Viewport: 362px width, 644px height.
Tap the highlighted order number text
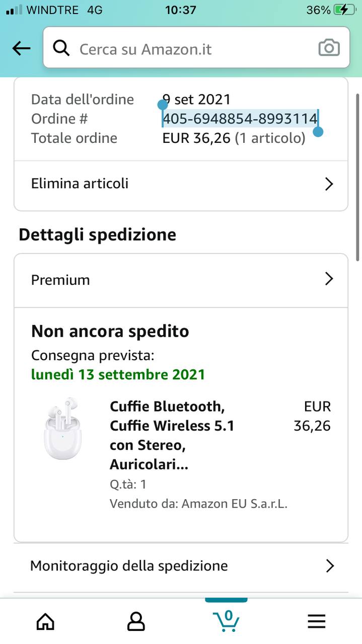240,119
